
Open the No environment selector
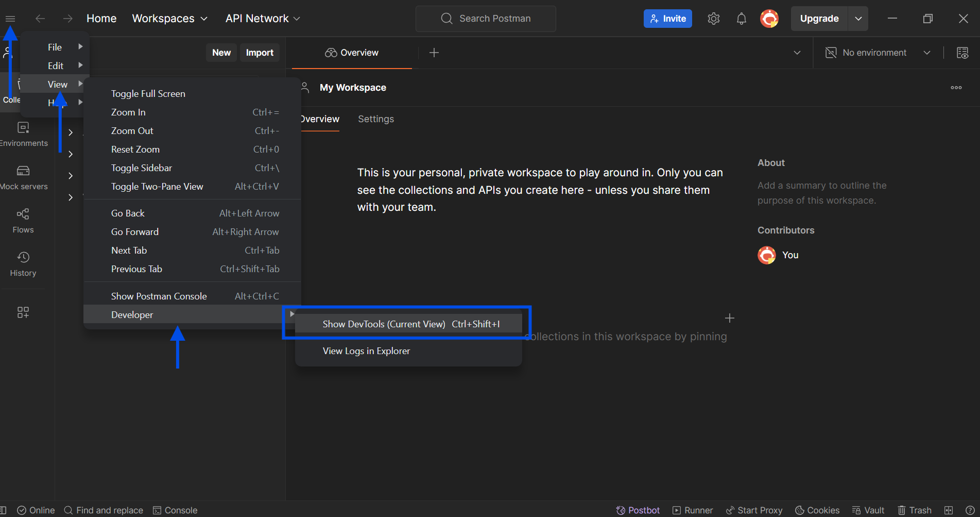[x=878, y=53]
